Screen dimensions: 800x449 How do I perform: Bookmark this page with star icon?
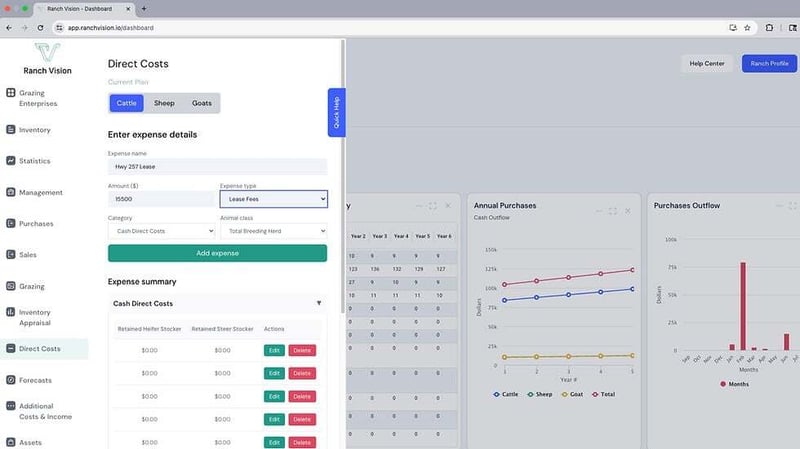(747, 27)
